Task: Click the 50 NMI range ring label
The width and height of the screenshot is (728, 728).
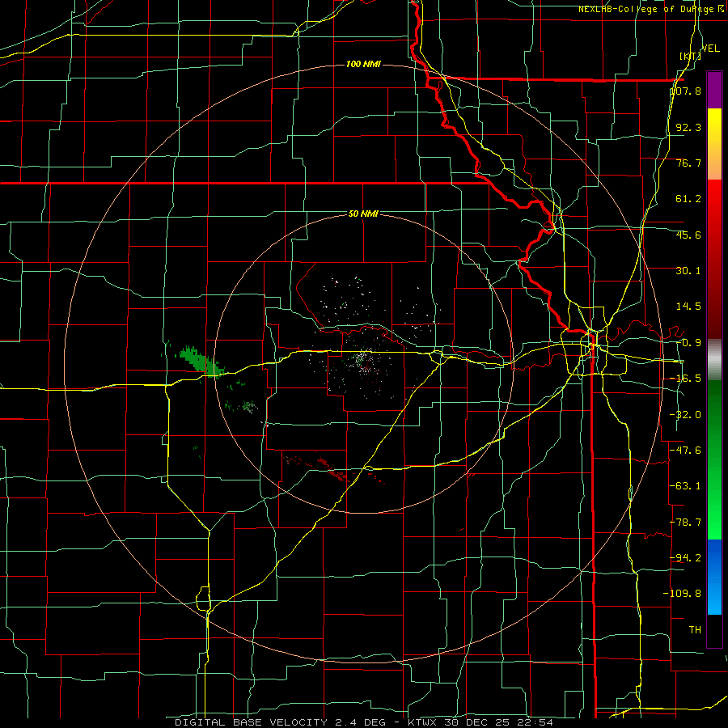Action: pos(363,214)
